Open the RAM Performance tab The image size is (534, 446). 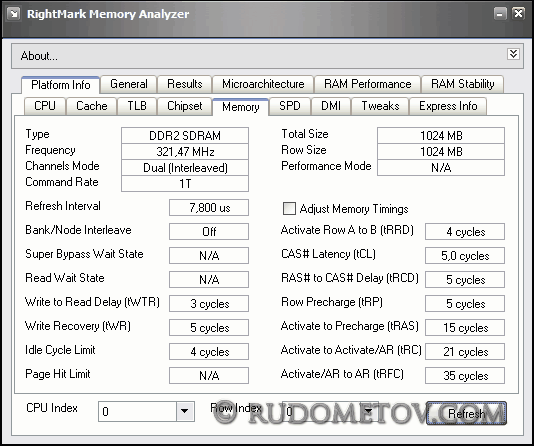pos(367,84)
